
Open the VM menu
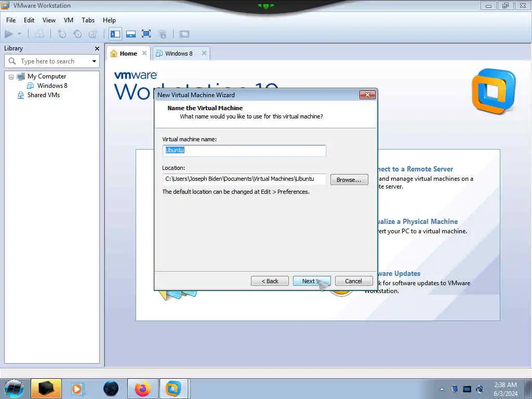(69, 20)
